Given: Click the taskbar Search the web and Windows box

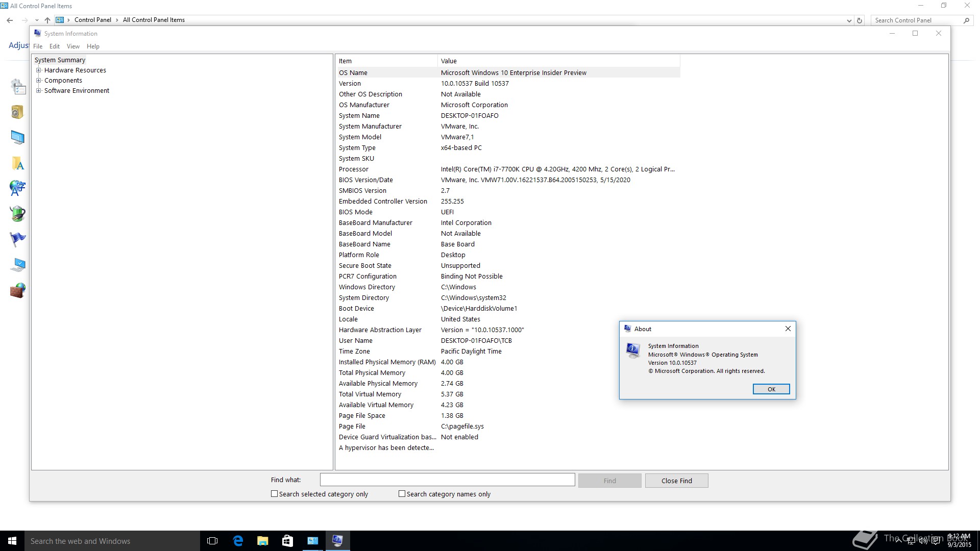Looking at the screenshot, I should (112, 541).
